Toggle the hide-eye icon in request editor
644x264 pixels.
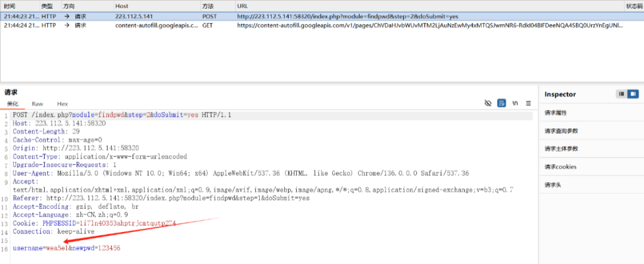(x=487, y=103)
